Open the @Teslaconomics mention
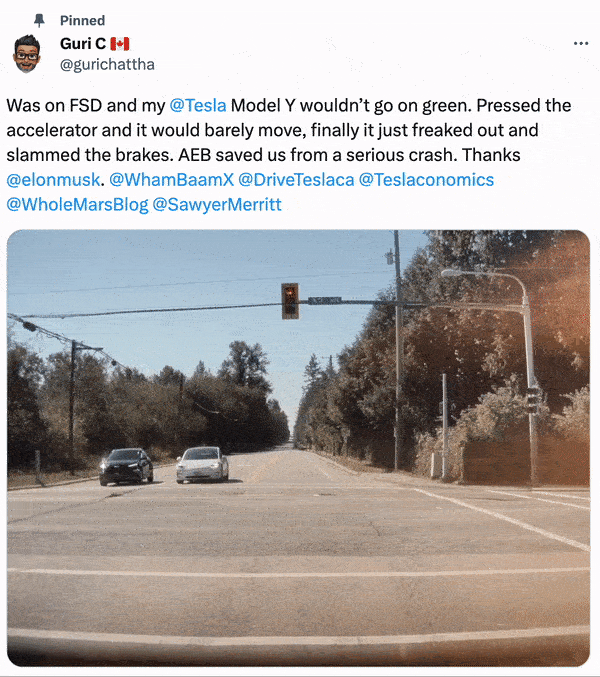This screenshot has width=600, height=677. (x=426, y=180)
